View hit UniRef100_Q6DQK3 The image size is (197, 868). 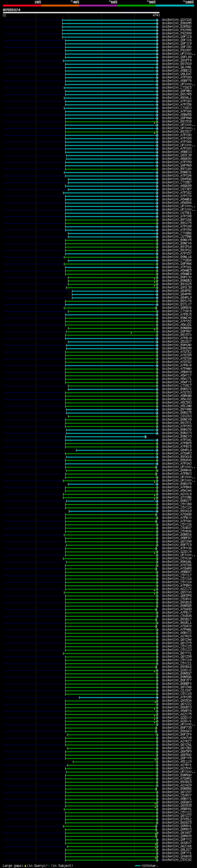pyautogui.click(x=176, y=803)
